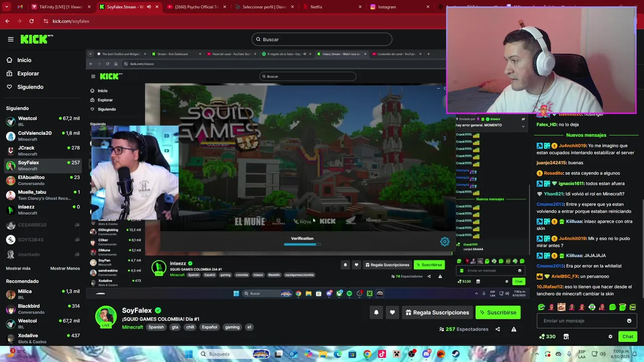Image resolution: width=644 pixels, height=362 pixels.
Task: Expand the browser tab search dropdown
Action: (x=7, y=7)
